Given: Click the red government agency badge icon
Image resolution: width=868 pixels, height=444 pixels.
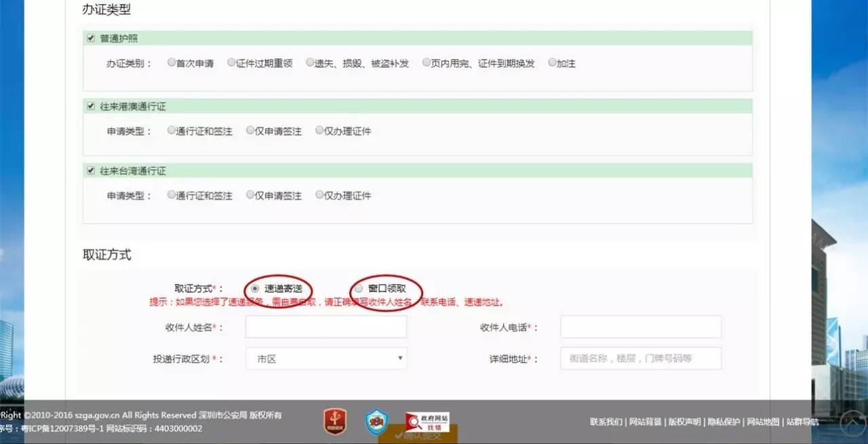Looking at the screenshot, I should click(x=334, y=422).
